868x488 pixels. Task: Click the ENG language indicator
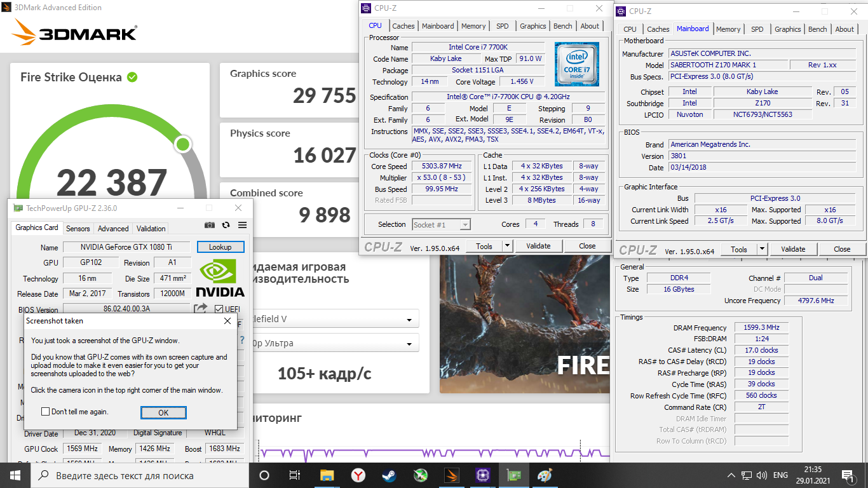(x=780, y=475)
